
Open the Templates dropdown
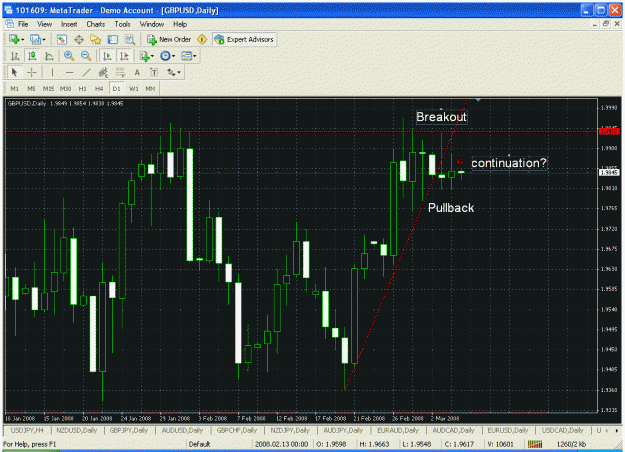point(189,56)
